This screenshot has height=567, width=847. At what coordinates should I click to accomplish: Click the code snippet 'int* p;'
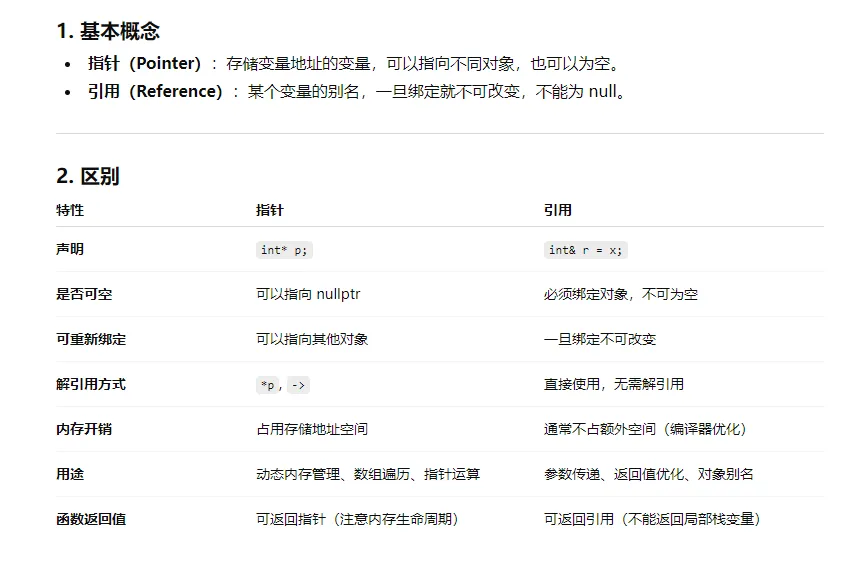pyautogui.click(x=284, y=250)
